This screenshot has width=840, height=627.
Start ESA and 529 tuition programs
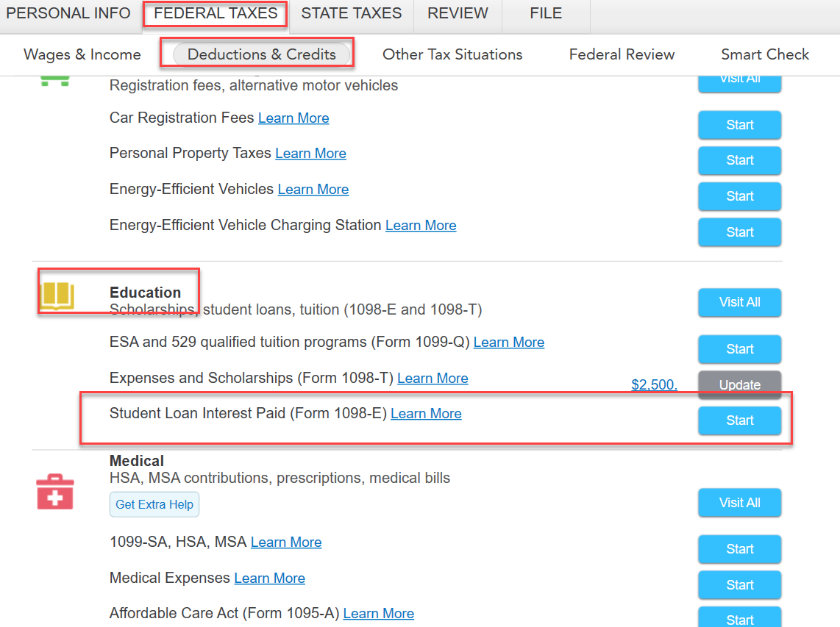point(739,348)
